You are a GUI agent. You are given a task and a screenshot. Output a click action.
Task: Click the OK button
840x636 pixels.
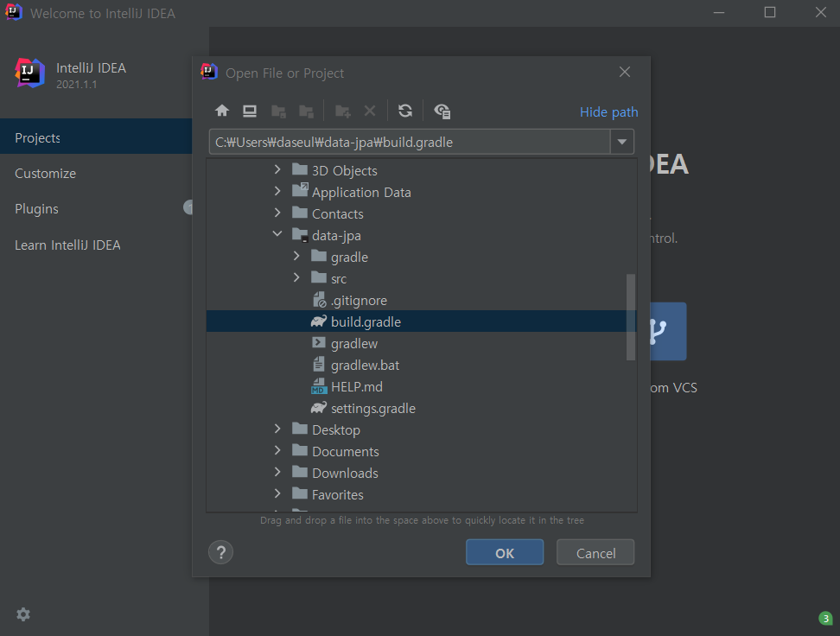point(505,552)
